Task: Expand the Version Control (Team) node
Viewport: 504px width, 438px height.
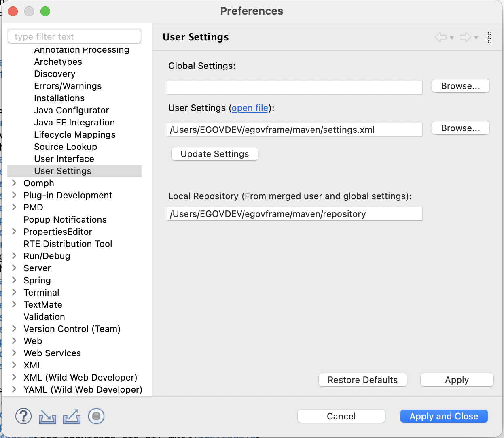Action: point(14,329)
